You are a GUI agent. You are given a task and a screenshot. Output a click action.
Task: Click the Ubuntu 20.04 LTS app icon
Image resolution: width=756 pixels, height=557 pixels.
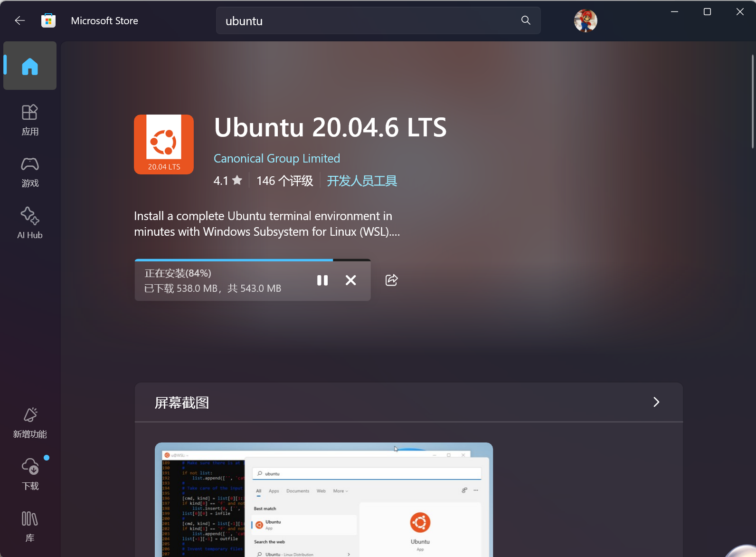click(x=164, y=144)
